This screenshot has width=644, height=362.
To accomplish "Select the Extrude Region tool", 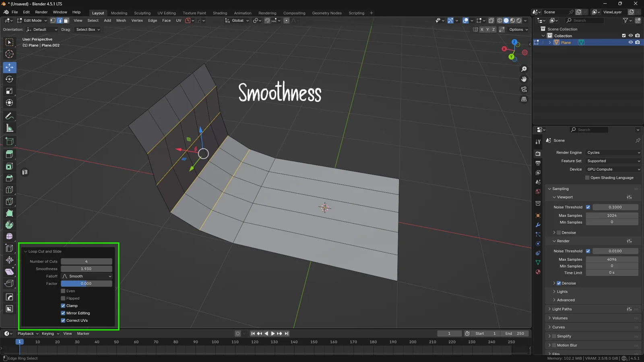I will click(x=9, y=154).
